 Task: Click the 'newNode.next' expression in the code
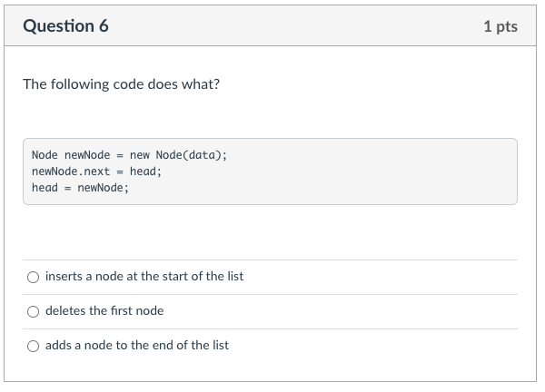pos(71,171)
